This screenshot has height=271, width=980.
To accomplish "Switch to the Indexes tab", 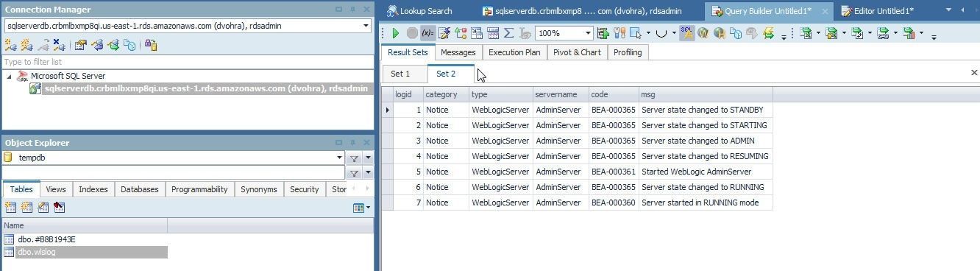I will (x=93, y=189).
